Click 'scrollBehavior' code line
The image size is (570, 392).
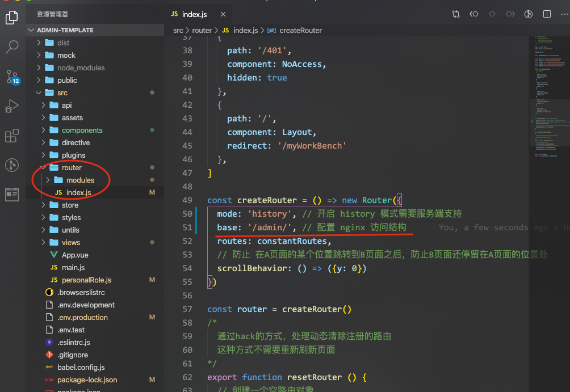(x=292, y=268)
